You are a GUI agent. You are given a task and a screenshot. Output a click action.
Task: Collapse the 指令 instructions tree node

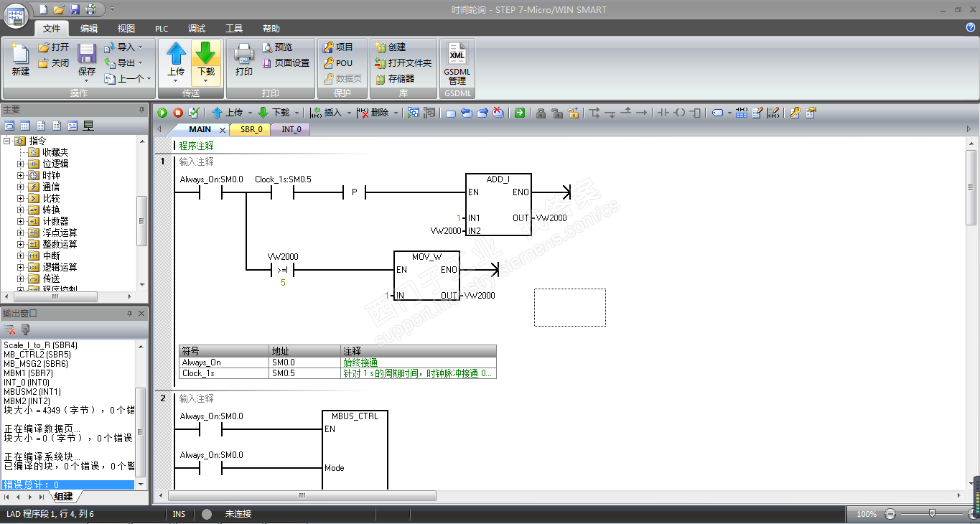coord(8,141)
